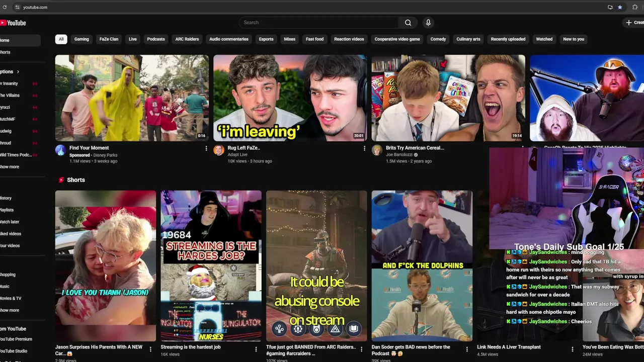Expand Show more under subscriptions list
Viewport: 644px width, 362px height.
coord(9,167)
